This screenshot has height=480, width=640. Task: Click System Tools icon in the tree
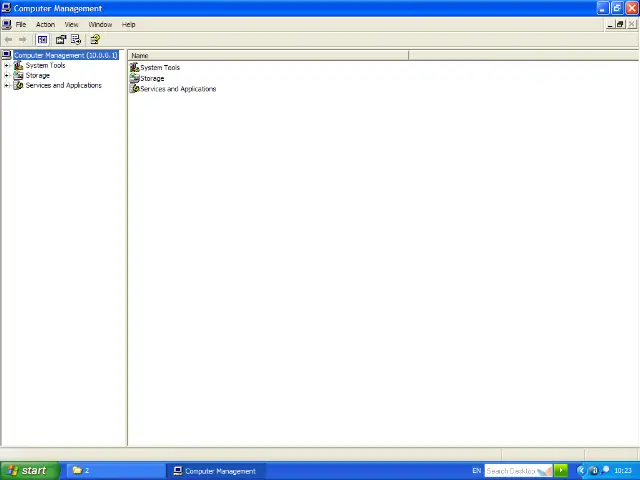point(18,65)
